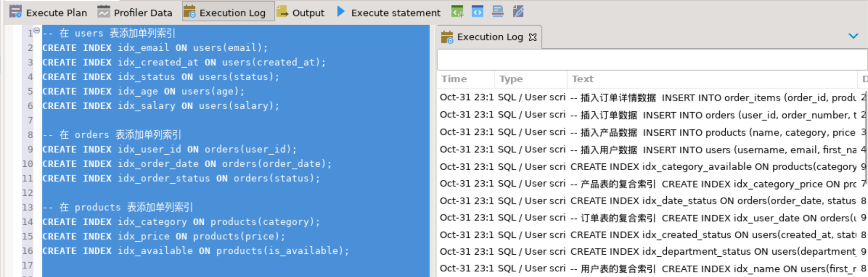Select the idx_category_price log row
The image size is (868, 277).
652,184
